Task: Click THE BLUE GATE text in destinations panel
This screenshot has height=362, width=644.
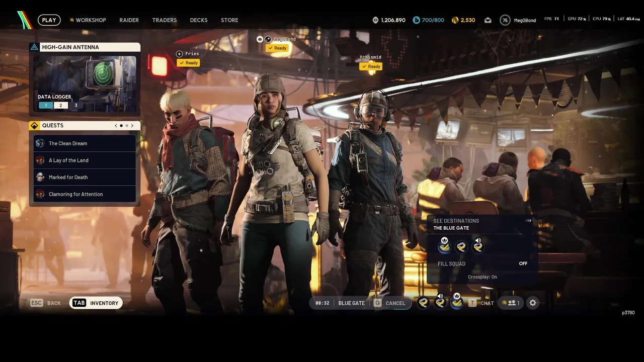Action: coord(451,228)
